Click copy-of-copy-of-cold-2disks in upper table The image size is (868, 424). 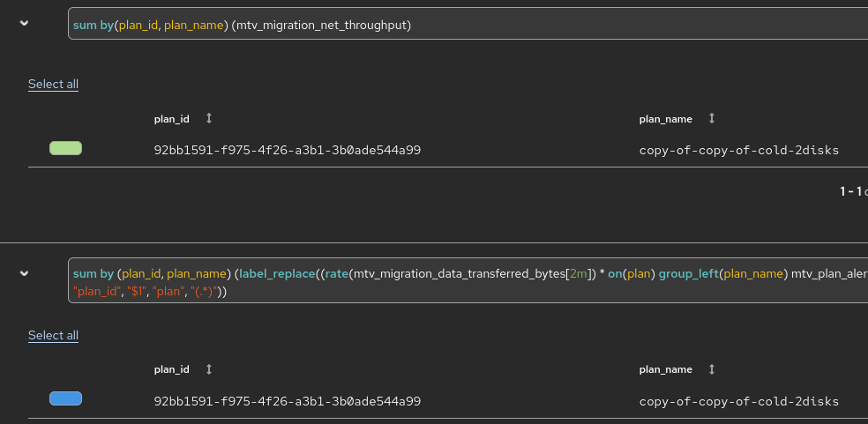click(738, 150)
